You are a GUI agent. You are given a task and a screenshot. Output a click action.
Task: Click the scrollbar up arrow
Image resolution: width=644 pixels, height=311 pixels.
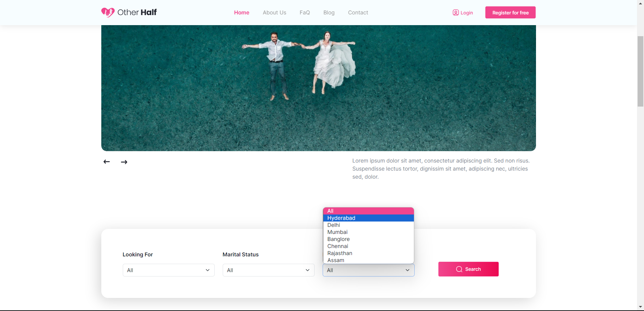coord(640,3)
